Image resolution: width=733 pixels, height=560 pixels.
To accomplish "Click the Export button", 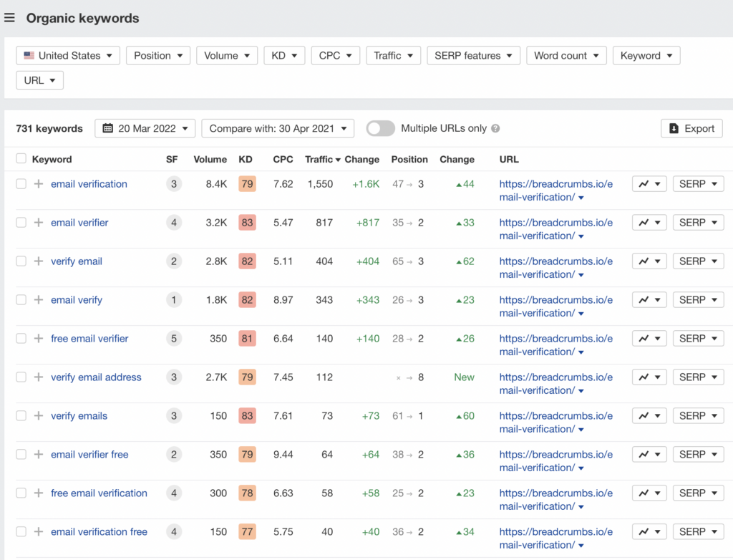I will click(x=691, y=128).
